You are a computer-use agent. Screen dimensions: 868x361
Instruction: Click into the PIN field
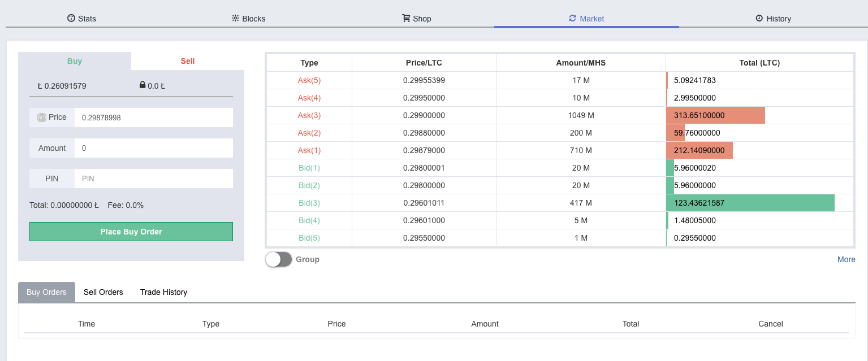153,179
